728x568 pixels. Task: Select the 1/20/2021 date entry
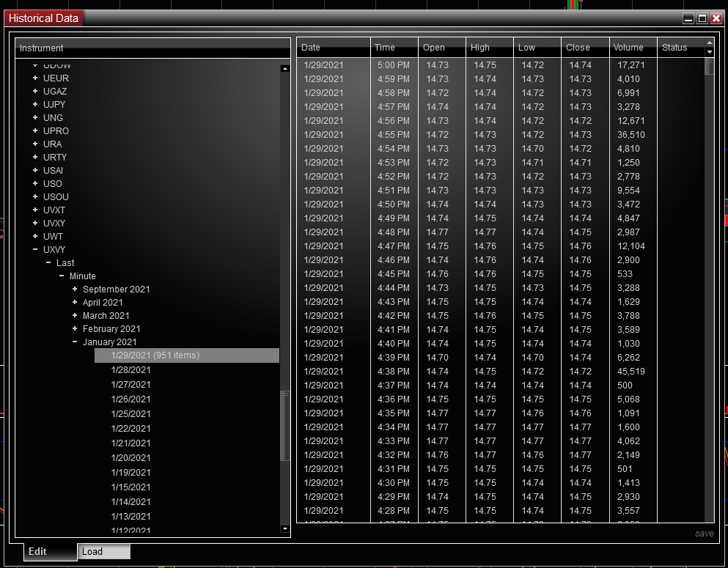coord(131,458)
